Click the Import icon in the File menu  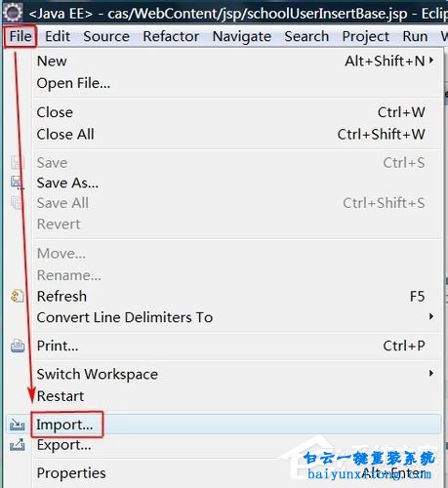(x=17, y=425)
